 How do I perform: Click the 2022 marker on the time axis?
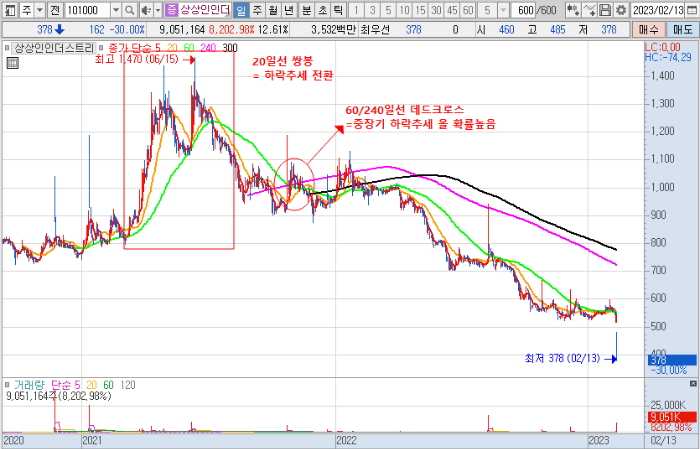[347, 441]
